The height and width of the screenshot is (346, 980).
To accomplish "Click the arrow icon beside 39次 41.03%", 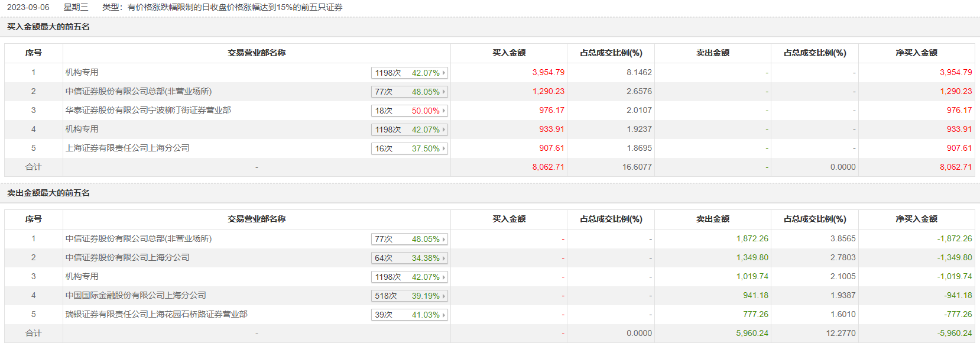I will tap(444, 315).
